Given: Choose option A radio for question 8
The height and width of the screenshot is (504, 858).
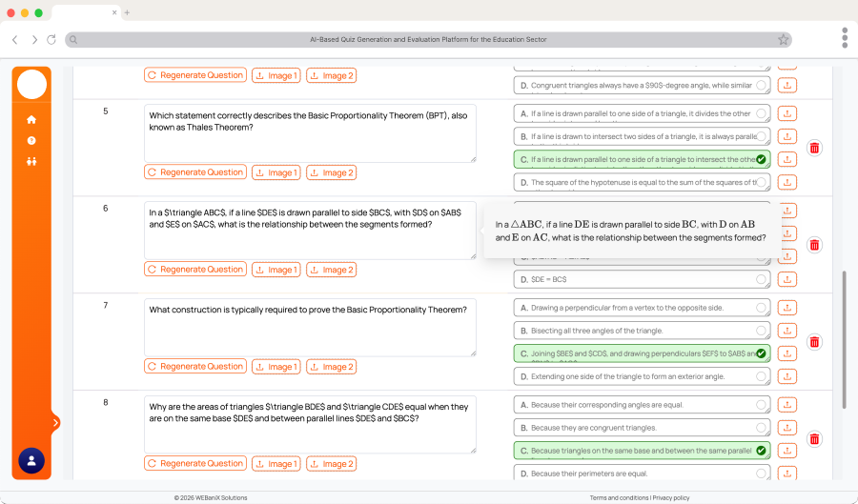Looking at the screenshot, I should click(761, 405).
